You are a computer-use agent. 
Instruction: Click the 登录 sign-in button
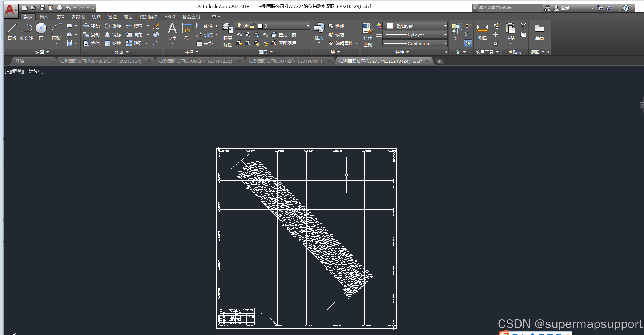click(x=562, y=8)
